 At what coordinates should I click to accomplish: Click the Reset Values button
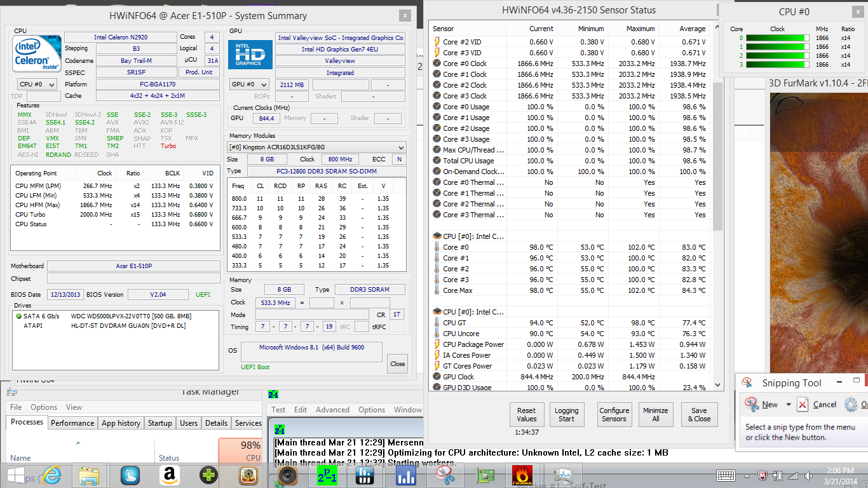pyautogui.click(x=526, y=414)
